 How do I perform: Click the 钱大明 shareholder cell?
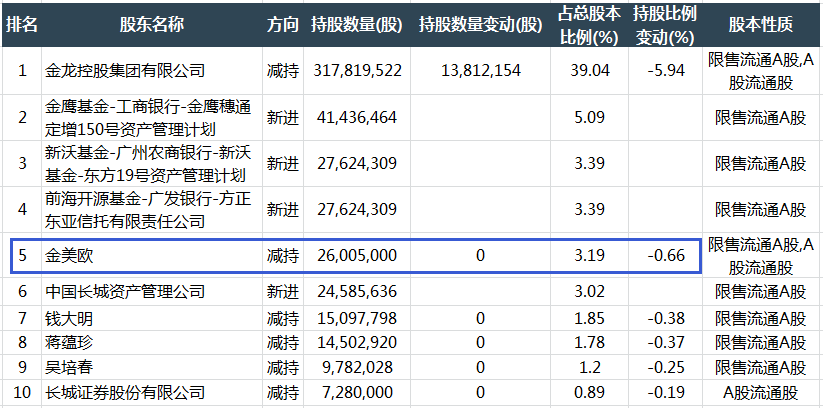tap(152, 318)
